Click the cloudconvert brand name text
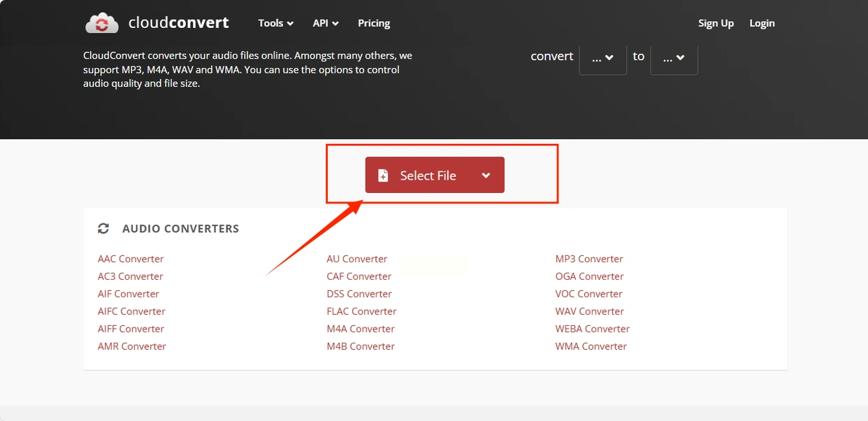 pyautogui.click(x=179, y=22)
